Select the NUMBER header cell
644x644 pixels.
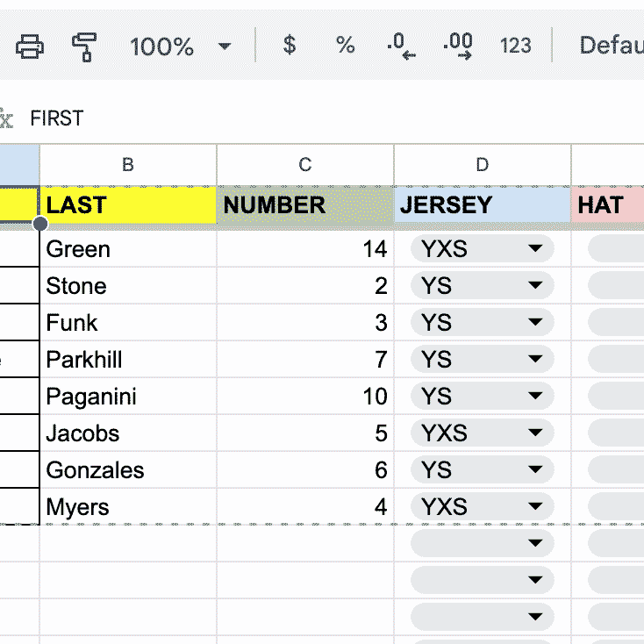(x=305, y=205)
